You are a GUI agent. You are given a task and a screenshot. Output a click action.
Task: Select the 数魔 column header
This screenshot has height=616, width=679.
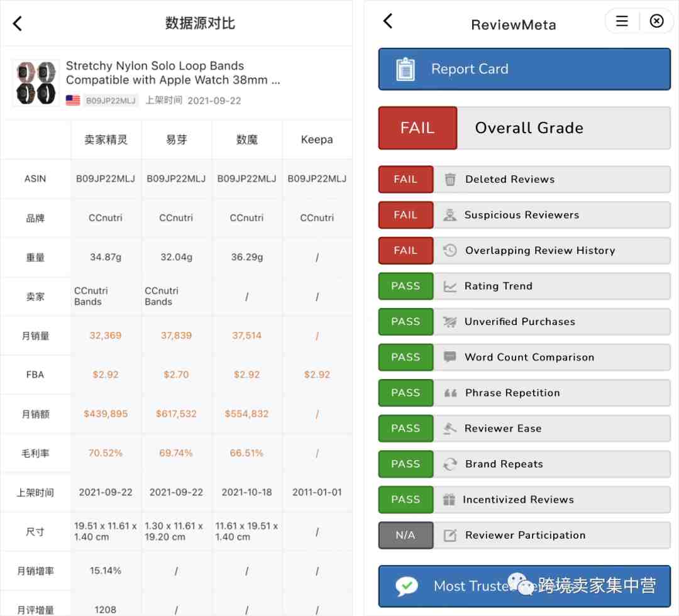coord(247,140)
